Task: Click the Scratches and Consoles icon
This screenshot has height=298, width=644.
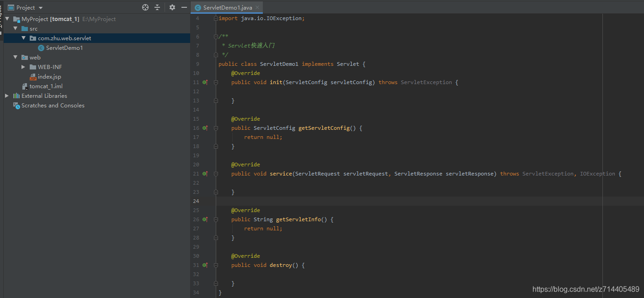Action: pos(16,106)
